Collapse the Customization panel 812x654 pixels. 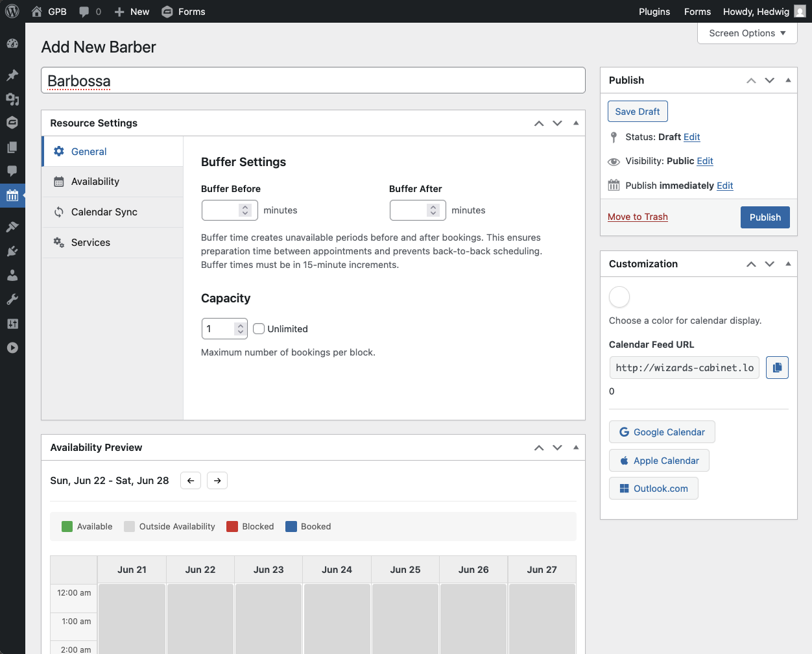[x=788, y=264]
